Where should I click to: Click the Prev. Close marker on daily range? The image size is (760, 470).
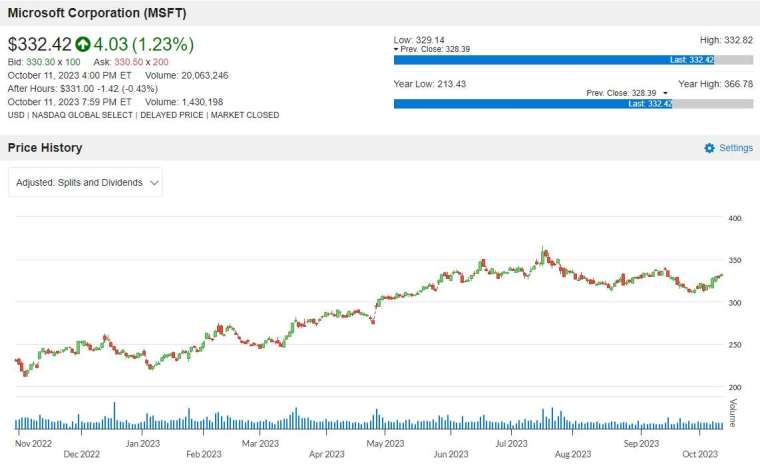point(396,49)
